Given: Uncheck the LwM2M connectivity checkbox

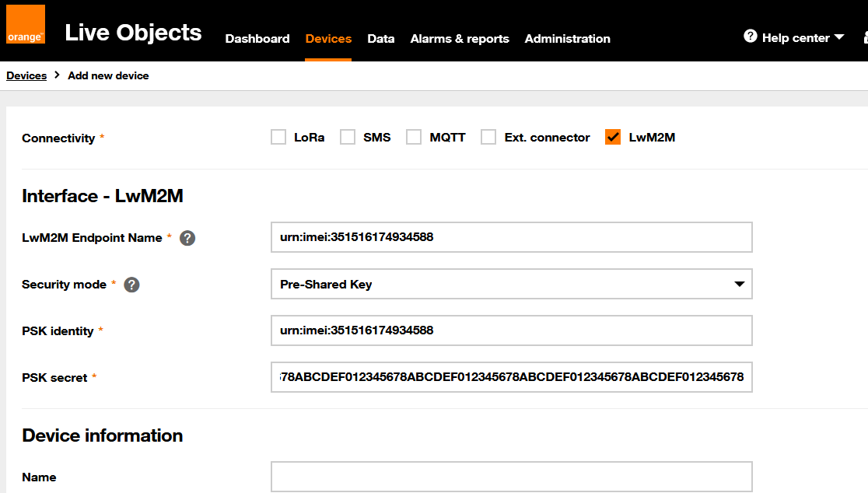Looking at the screenshot, I should click(x=613, y=138).
